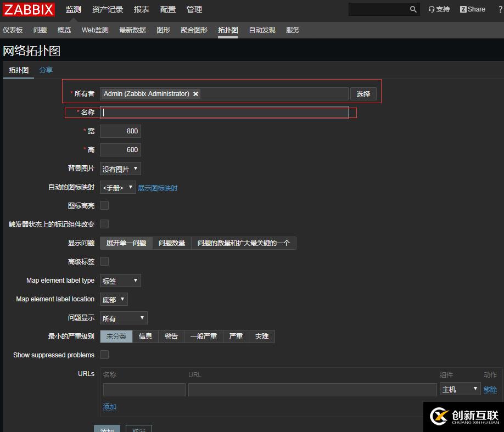Check Show suppressed problems box
Viewport: 504px width, 432px height.
pyautogui.click(x=104, y=355)
